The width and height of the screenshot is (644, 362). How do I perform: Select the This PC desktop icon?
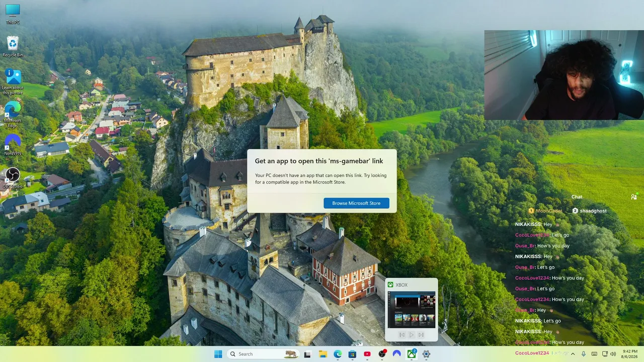(13, 14)
